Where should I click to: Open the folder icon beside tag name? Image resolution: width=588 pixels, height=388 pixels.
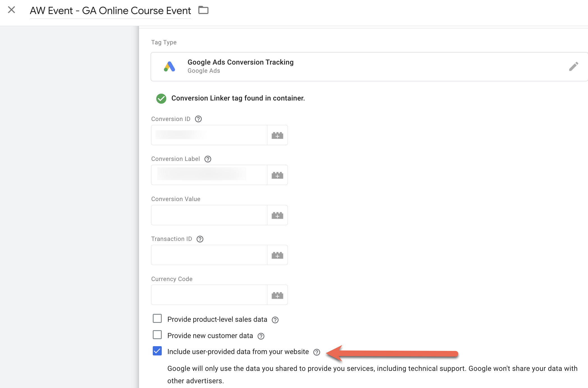point(203,10)
